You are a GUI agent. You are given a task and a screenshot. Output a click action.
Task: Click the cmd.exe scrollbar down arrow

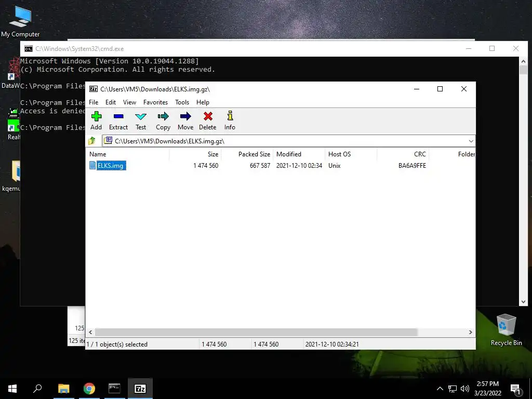[523, 302]
